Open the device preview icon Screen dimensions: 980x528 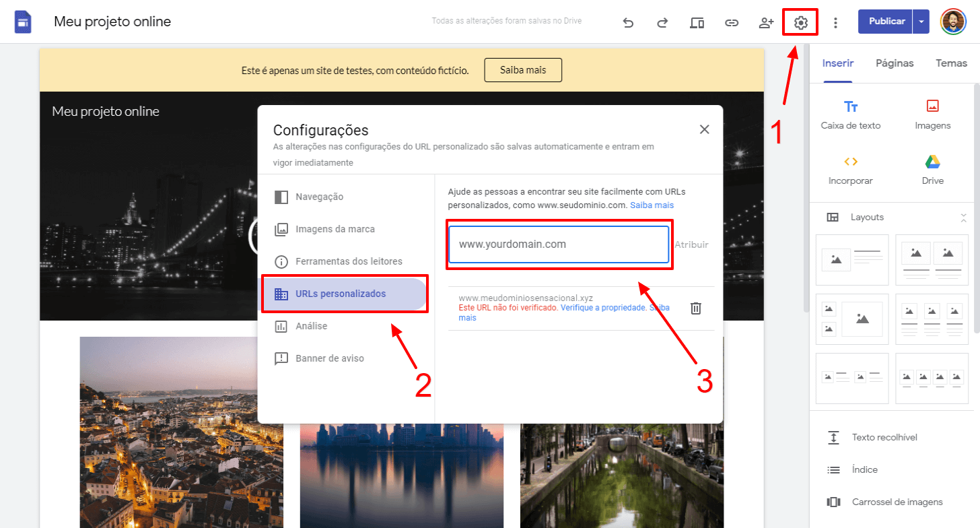[697, 22]
